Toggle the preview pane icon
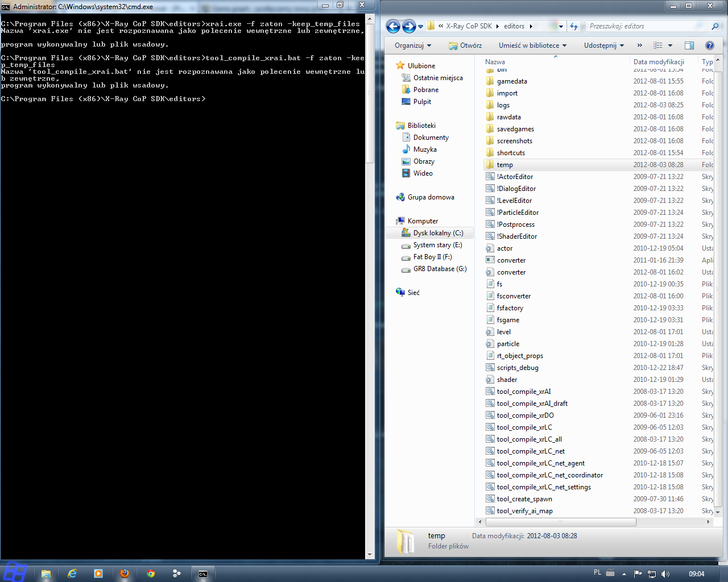This screenshot has height=582, width=728. pyautogui.click(x=689, y=45)
